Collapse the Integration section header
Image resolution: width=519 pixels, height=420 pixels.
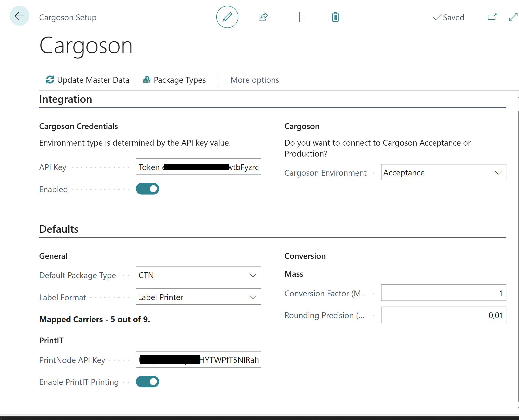[65, 99]
